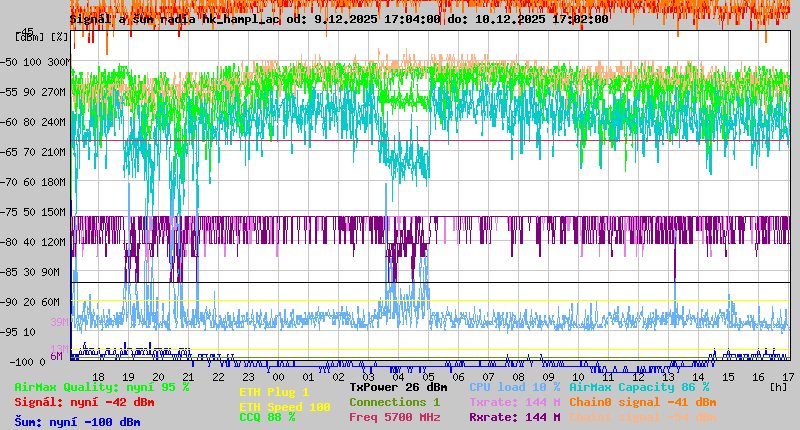Click the 12 hour tick on time axis
This screenshot has width=800, height=430.
coord(639,376)
